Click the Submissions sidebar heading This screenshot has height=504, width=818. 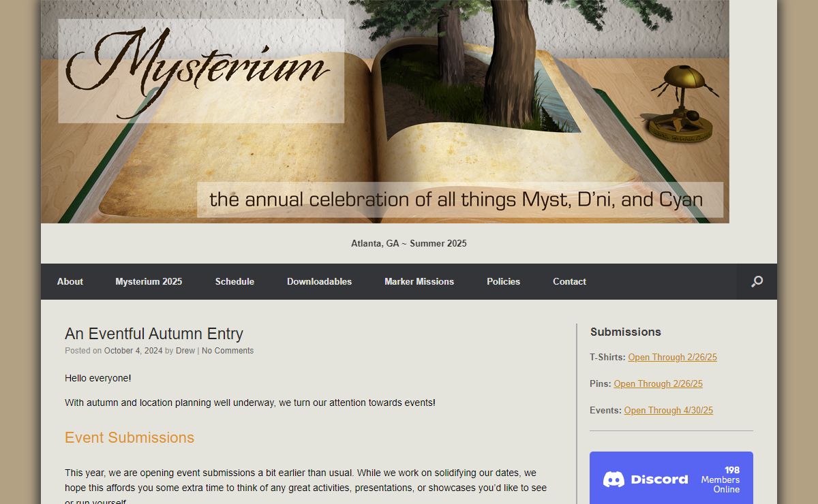[626, 332]
